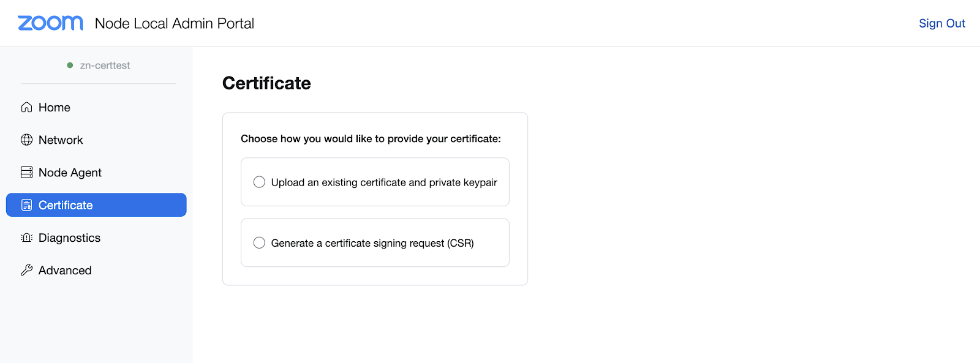The height and width of the screenshot is (363, 980).
Task: Click the globe icon beside Network
Action: point(26,140)
